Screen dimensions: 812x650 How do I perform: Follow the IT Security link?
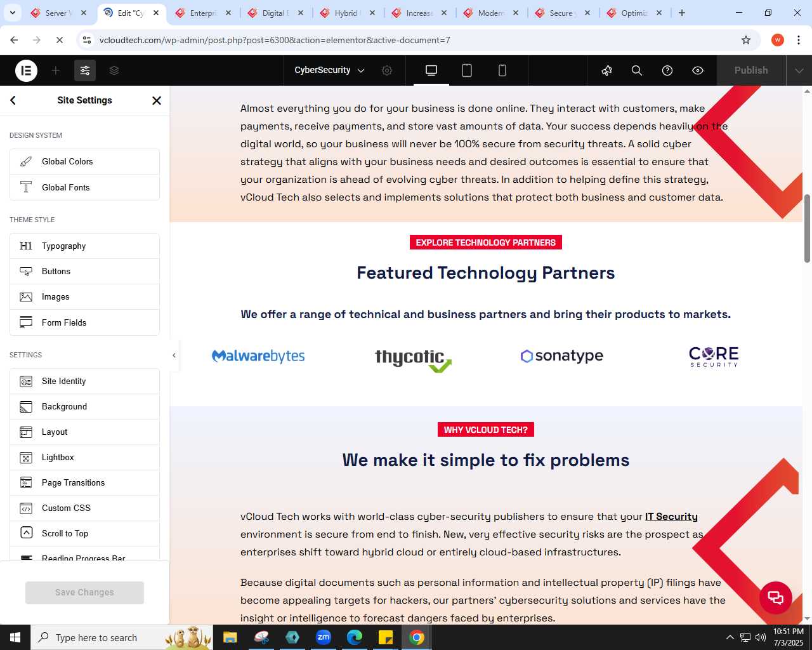671,517
